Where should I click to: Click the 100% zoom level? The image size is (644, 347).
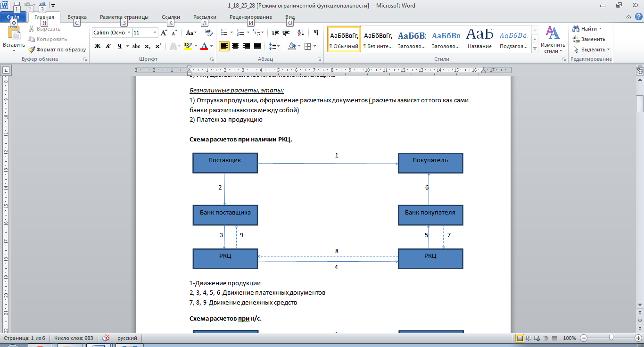click(x=570, y=338)
